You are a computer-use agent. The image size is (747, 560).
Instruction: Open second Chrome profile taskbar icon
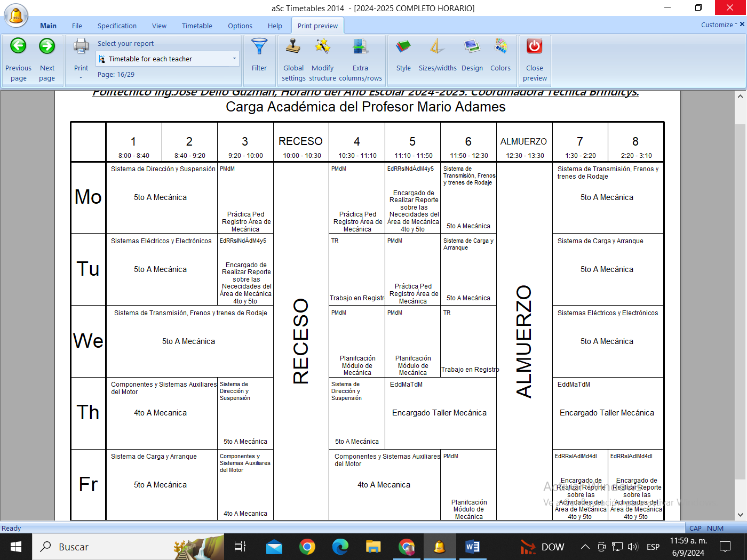(x=407, y=547)
